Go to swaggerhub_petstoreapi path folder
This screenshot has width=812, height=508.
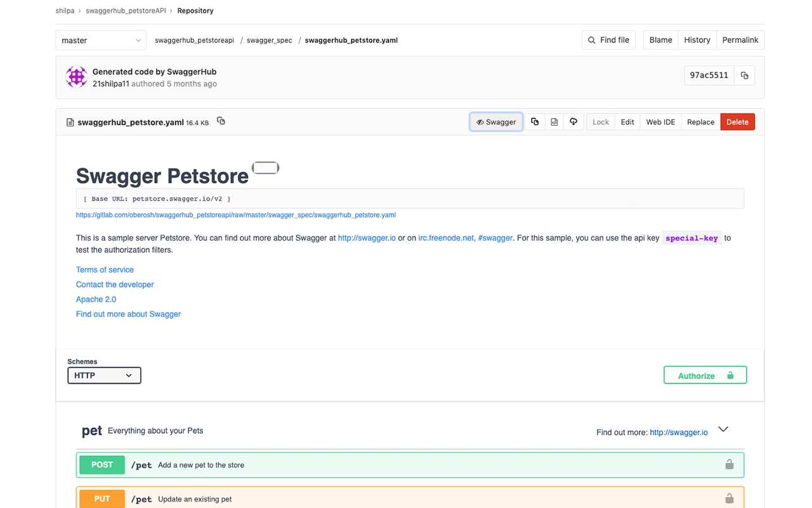tap(195, 40)
